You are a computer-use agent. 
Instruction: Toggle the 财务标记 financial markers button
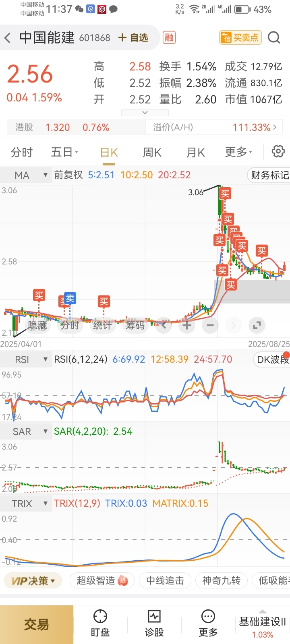[x=269, y=175]
